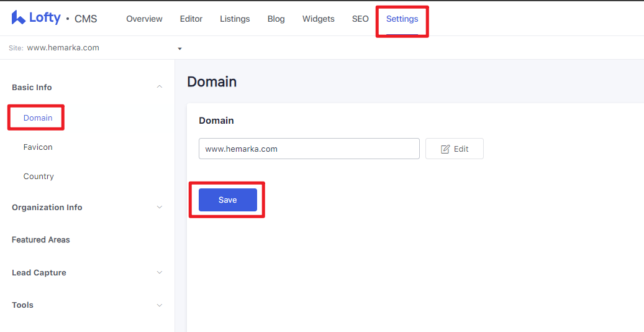Screen dimensions: 644x332
Task: Click the Edit domain button
Action: [x=454, y=149]
